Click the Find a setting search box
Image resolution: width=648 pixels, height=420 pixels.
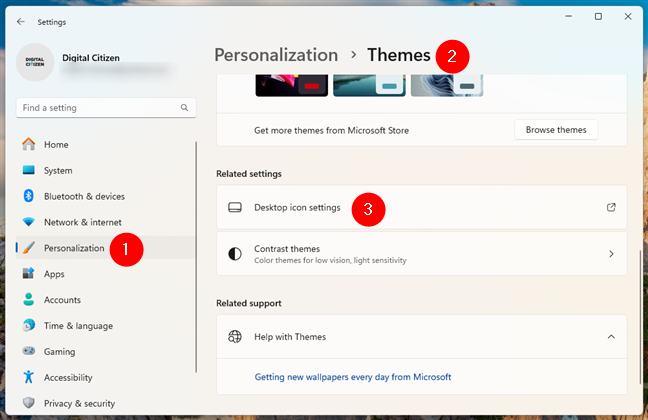tap(106, 107)
